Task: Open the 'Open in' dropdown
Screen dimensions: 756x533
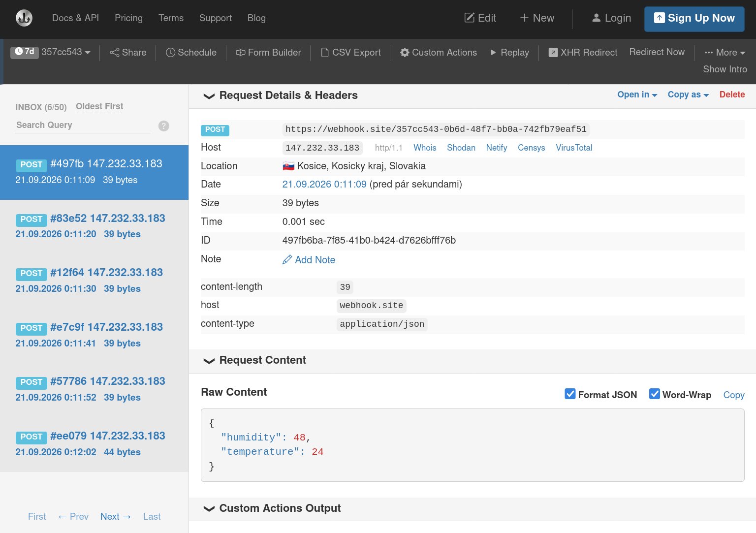Action: coord(637,94)
